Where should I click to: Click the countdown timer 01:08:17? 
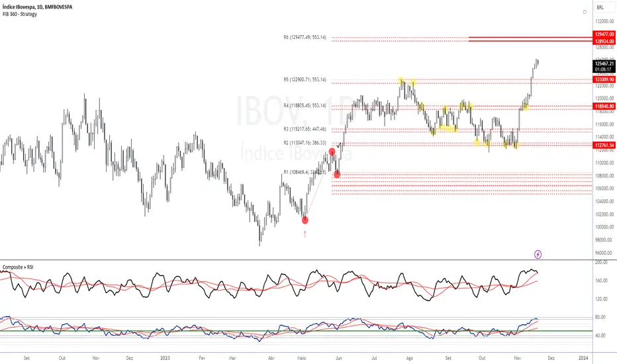[x=603, y=69]
